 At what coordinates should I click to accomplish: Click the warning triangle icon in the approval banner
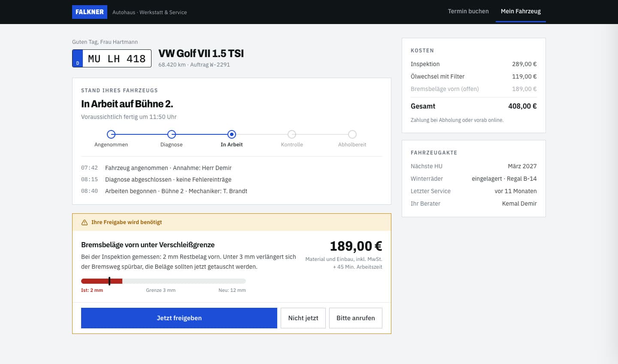85,222
